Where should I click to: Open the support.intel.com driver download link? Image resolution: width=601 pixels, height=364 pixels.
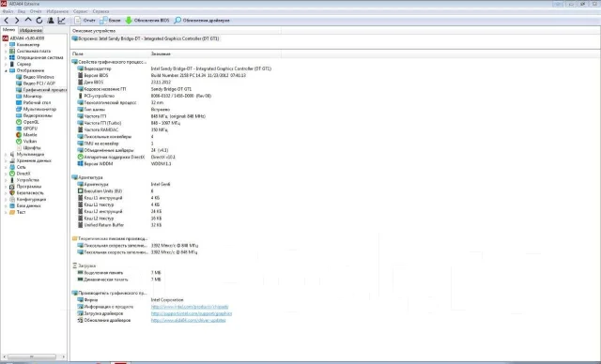[x=192, y=313]
